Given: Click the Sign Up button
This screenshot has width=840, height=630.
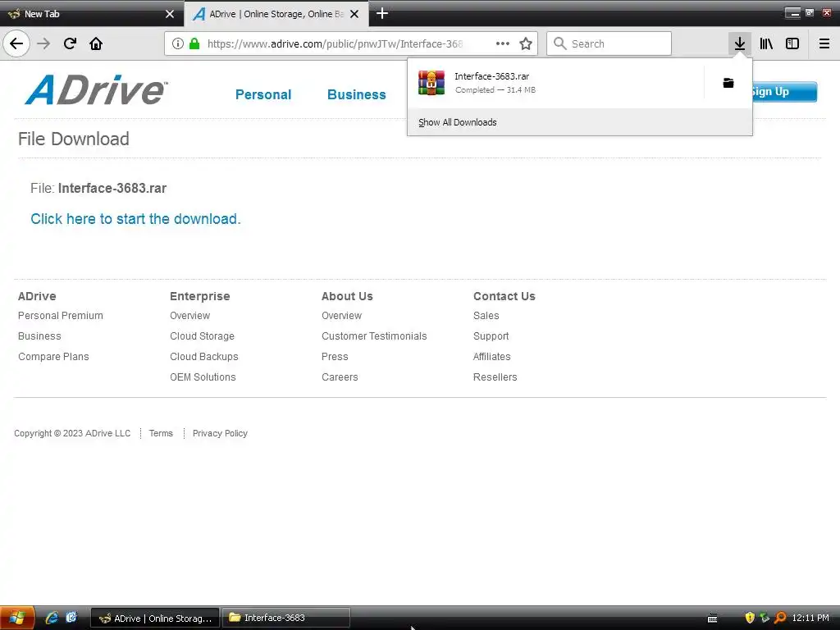Looking at the screenshot, I should 783,92.
